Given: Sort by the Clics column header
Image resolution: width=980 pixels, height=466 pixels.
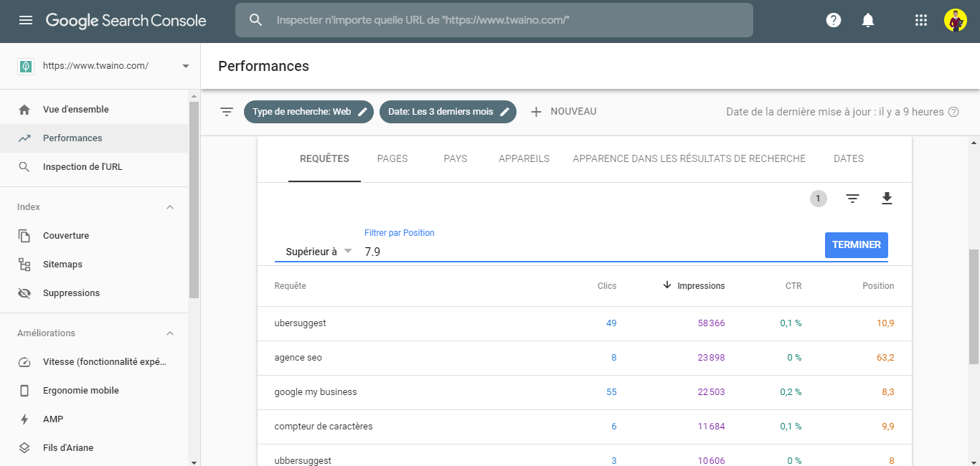Looking at the screenshot, I should (x=607, y=286).
